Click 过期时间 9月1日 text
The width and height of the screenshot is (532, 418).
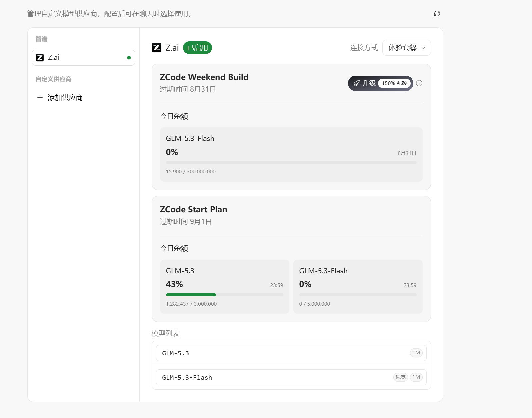pyautogui.click(x=186, y=222)
